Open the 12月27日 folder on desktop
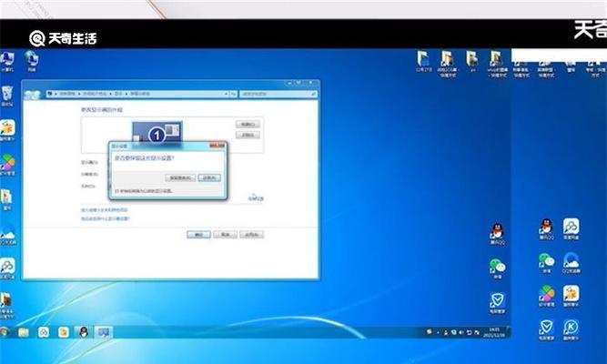Viewport: 607px width, 364px height. [x=423, y=62]
